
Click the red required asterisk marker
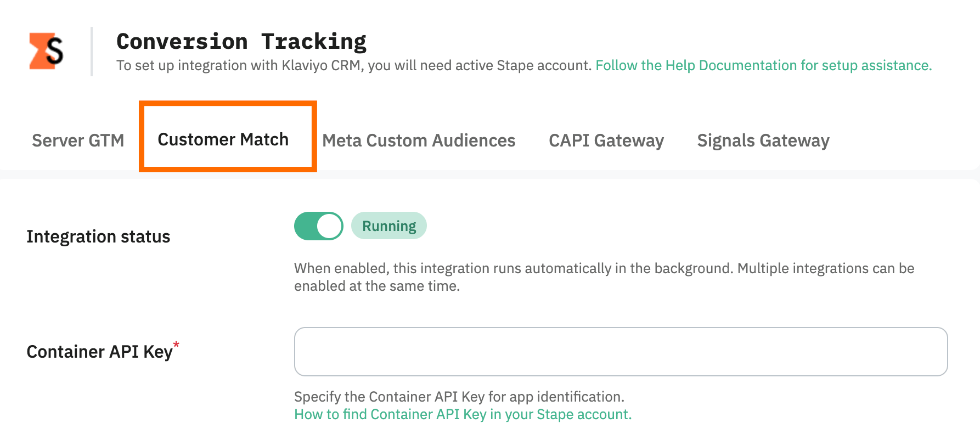click(x=176, y=345)
